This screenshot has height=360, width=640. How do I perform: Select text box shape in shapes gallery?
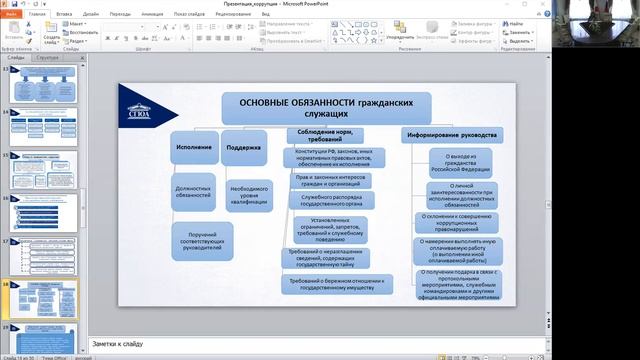coord(335,24)
